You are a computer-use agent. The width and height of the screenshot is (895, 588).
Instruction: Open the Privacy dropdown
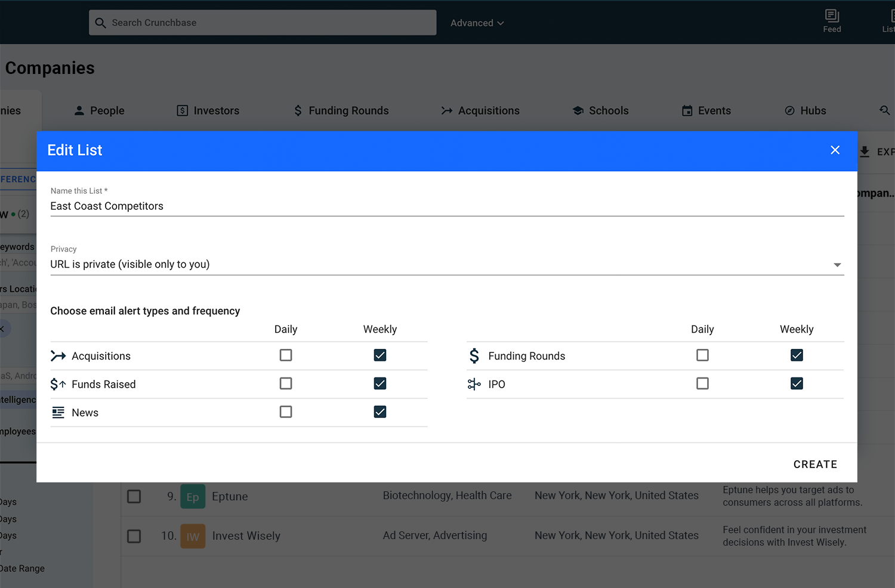(447, 264)
